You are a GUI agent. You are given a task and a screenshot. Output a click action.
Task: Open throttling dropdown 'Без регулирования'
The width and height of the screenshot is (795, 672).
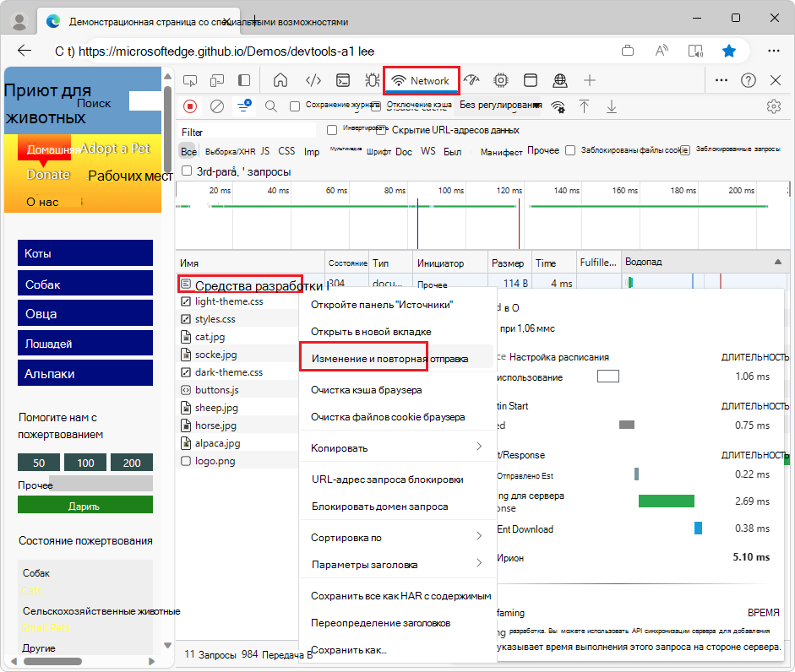pyautogui.click(x=500, y=105)
